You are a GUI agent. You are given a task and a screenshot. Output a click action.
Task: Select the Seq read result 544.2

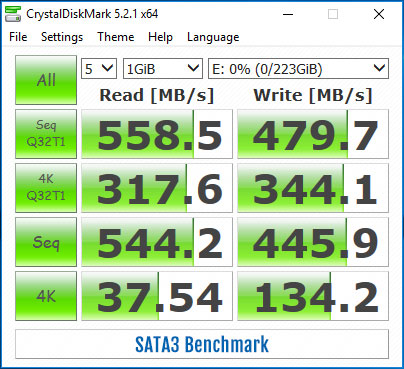point(157,242)
